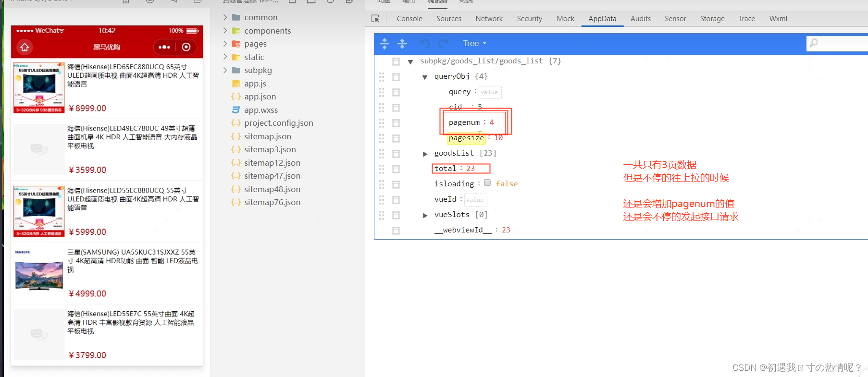
Task: Grab the drag handle of the pagesize row
Action: point(382,138)
